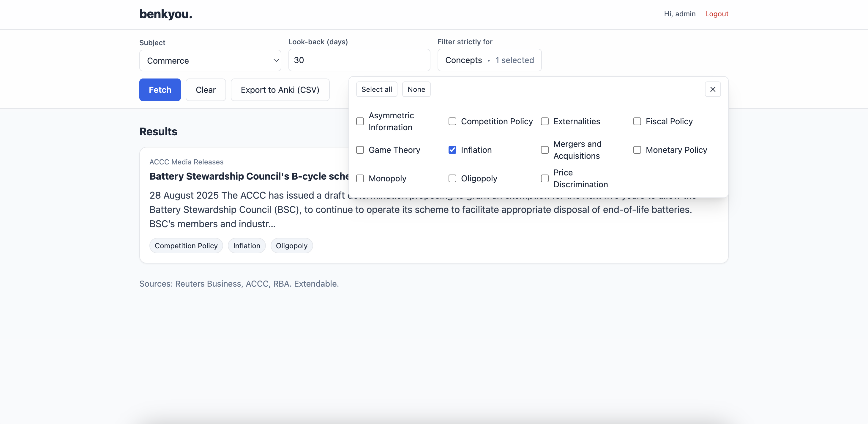
Task: Export results to Anki CSV
Action: (280, 90)
